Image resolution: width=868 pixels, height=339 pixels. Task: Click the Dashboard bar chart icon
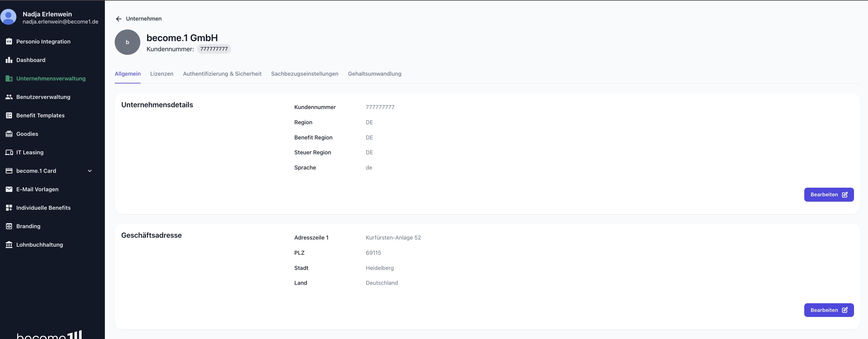(9, 60)
